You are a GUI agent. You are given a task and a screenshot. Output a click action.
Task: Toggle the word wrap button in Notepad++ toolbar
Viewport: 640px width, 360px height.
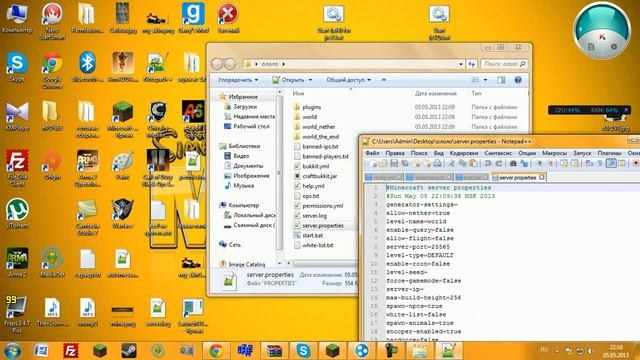coord(589,164)
